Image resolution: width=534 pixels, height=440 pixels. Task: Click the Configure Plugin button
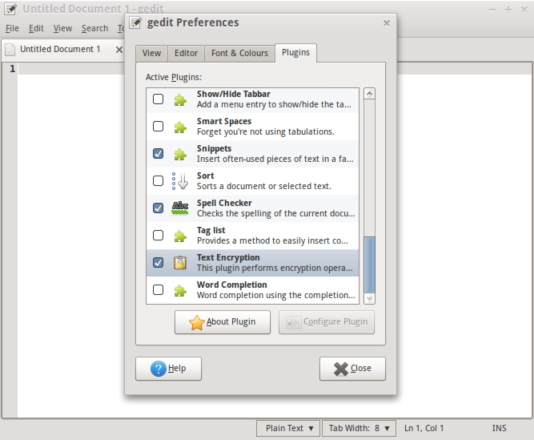[x=327, y=322]
